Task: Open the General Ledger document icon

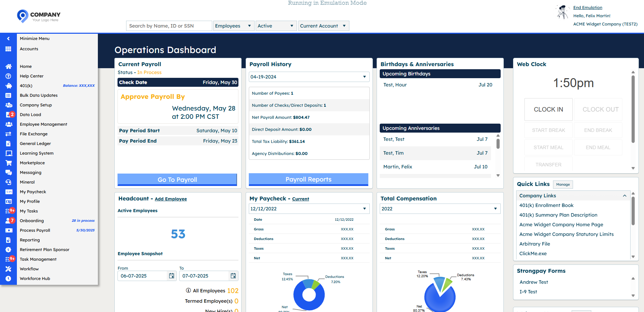Action: tap(8, 144)
